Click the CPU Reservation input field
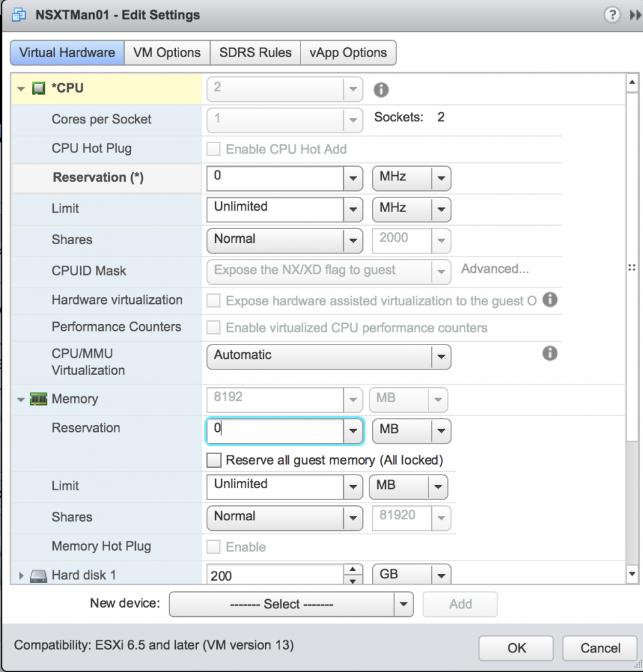 point(275,178)
